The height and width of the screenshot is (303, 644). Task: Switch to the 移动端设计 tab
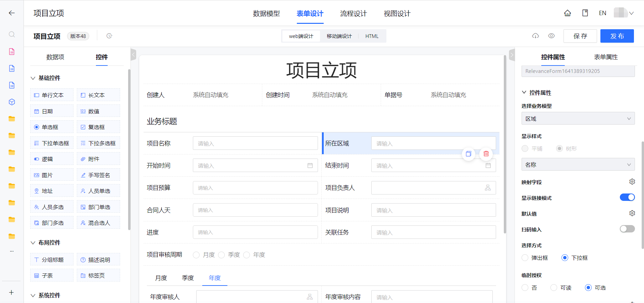point(339,36)
